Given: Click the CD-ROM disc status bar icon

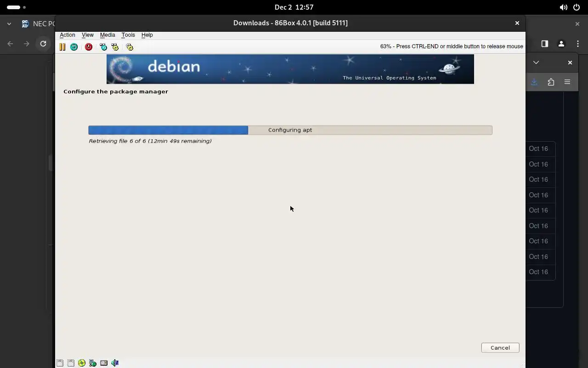Looking at the screenshot, I should coord(82,363).
